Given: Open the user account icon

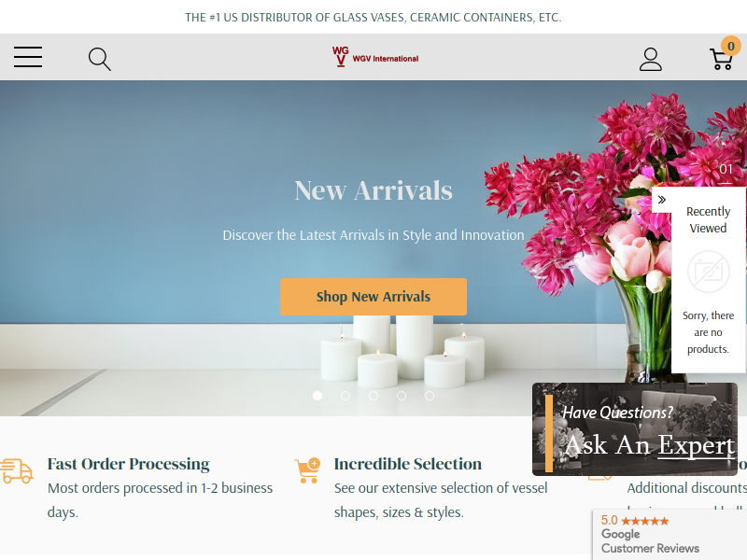Looking at the screenshot, I should (650, 59).
